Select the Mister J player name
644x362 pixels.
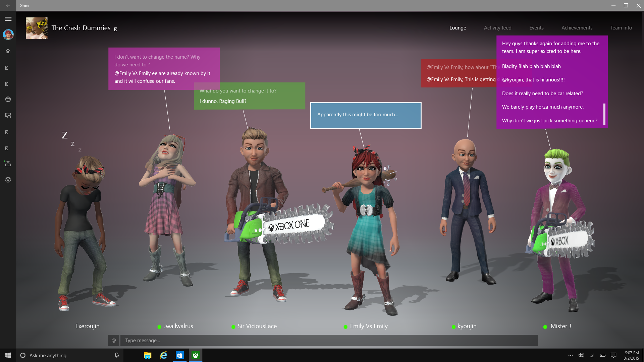pos(561,326)
